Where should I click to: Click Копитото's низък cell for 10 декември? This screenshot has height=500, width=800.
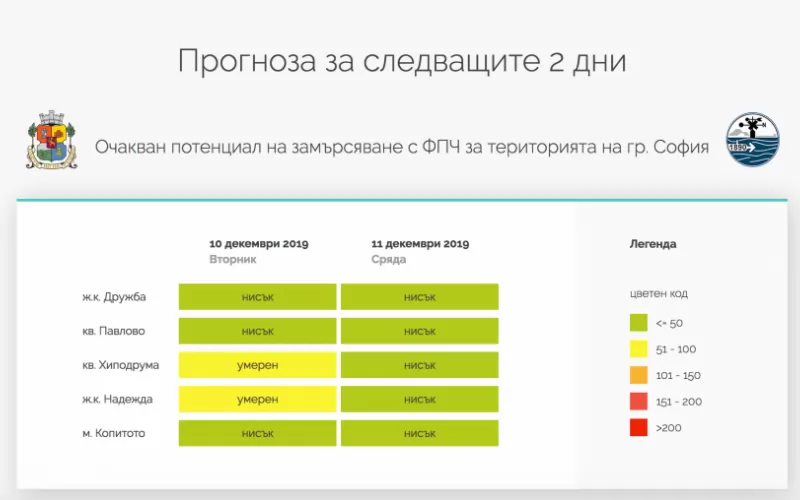coord(258,434)
